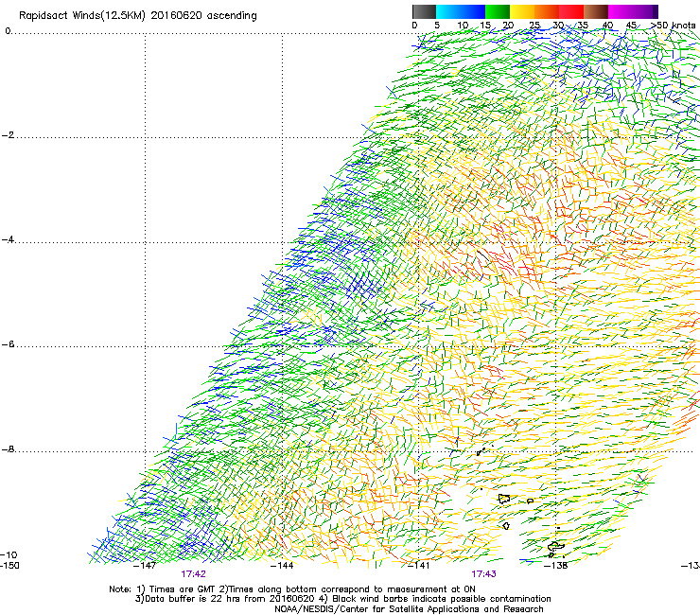This screenshot has height=615, width=700.
Task: Click the '-4' latitude axis label
Action: click(x=8, y=239)
